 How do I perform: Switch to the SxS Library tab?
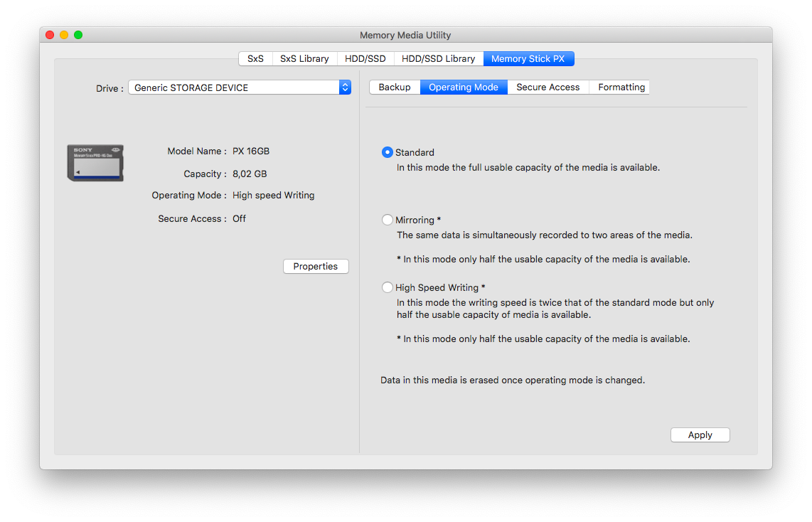point(304,58)
